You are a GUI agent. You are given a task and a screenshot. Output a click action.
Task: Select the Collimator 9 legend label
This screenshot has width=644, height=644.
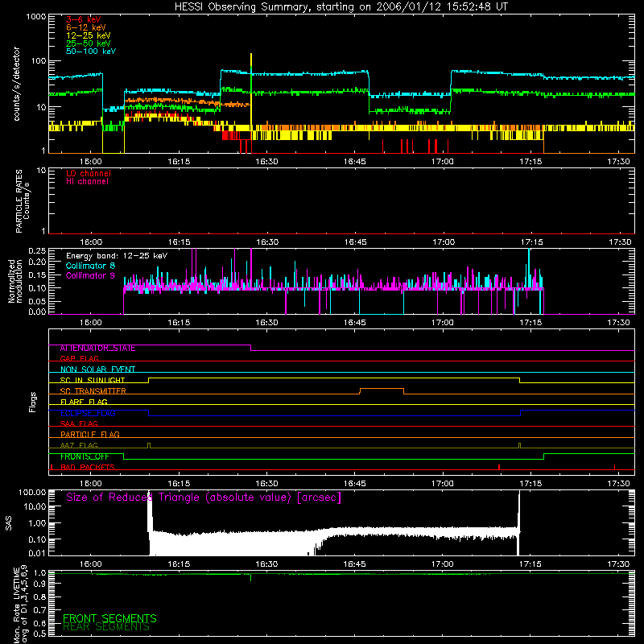90,275
